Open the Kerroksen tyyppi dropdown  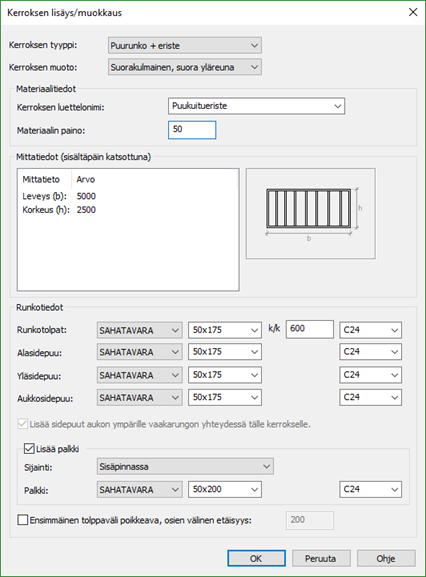click(x=185, y=46)
